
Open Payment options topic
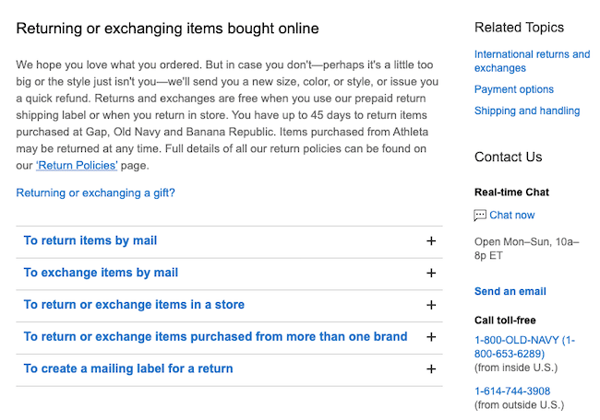coord(513,90)
